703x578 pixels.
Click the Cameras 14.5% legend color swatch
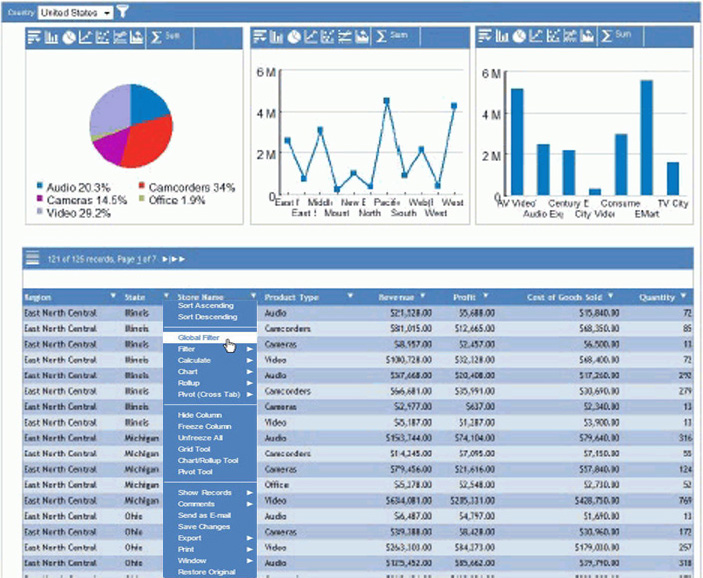click(x=39, y=198)
